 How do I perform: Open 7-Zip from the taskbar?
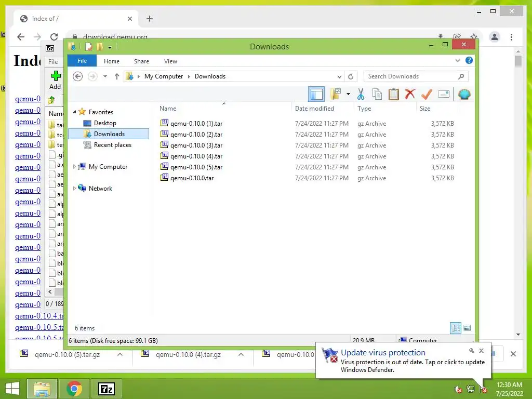click(x=106, y=389)
